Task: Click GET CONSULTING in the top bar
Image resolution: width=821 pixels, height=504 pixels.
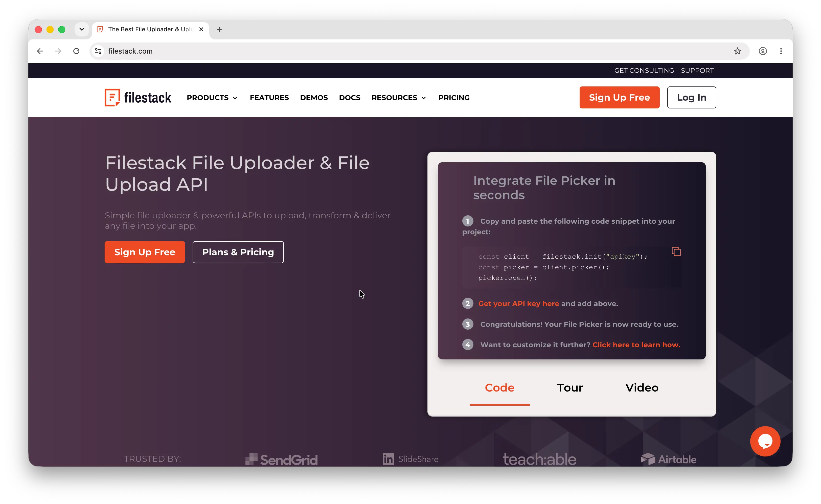Action: (x=644, y=70)
